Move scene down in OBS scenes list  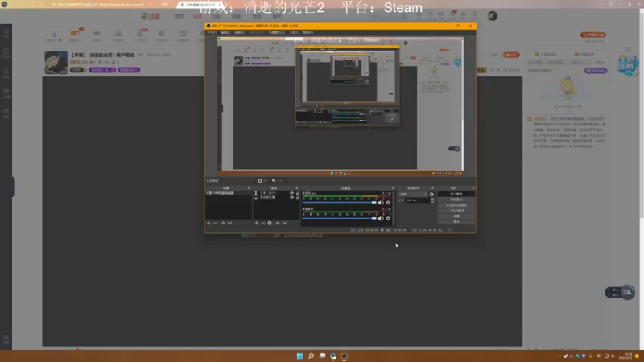click(229, 223)
